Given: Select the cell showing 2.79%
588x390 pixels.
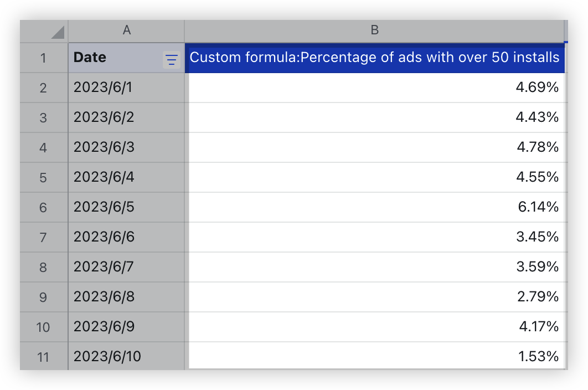Looking at the screenshot, I should point(375,297).
